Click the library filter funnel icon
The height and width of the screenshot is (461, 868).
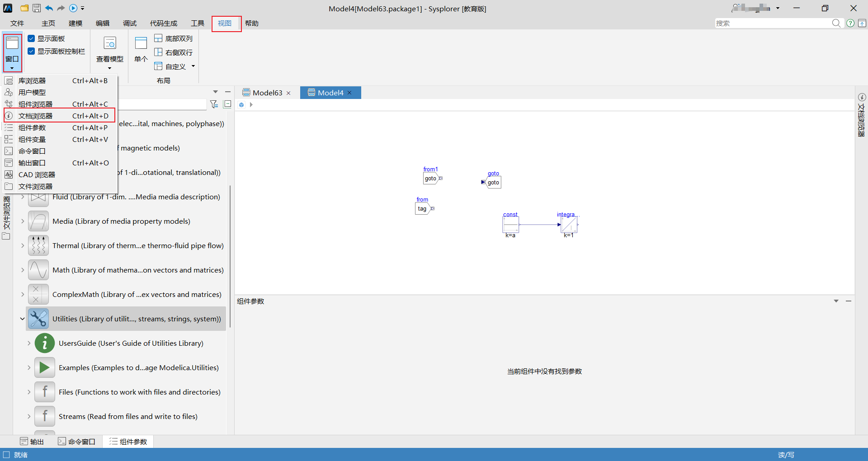214,104
